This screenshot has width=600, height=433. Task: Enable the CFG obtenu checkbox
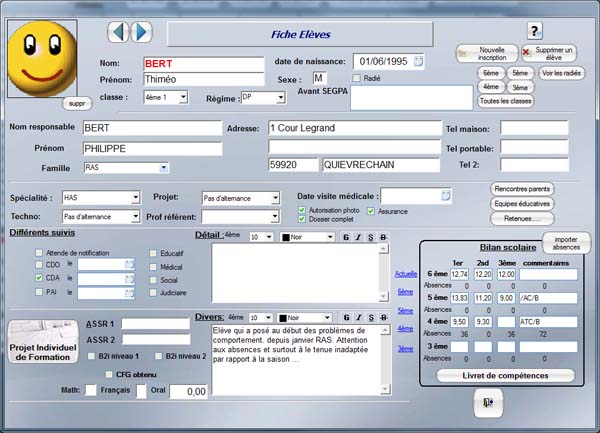(x=108, y=374)
